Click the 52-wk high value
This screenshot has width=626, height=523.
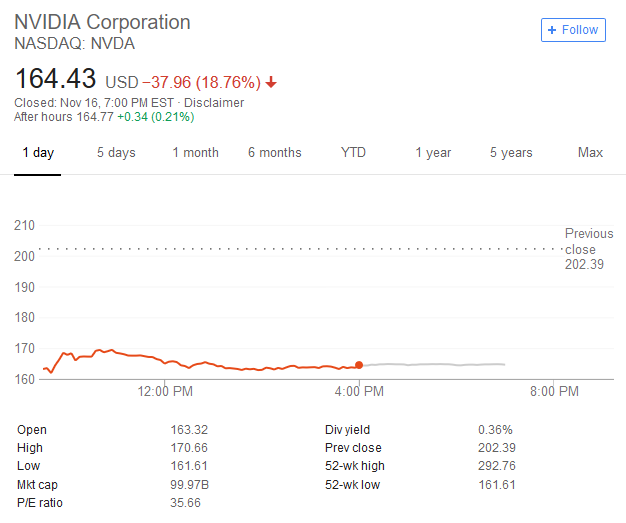click(498, 466)
